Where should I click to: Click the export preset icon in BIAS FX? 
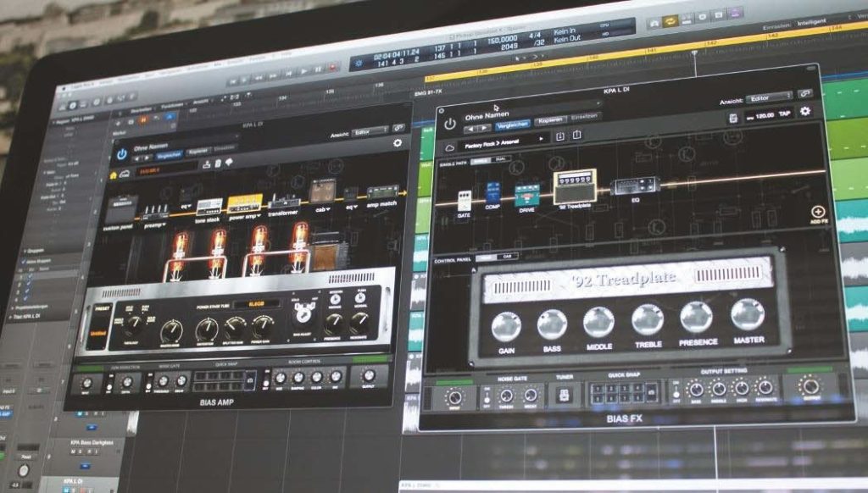[x=576, y=135]
